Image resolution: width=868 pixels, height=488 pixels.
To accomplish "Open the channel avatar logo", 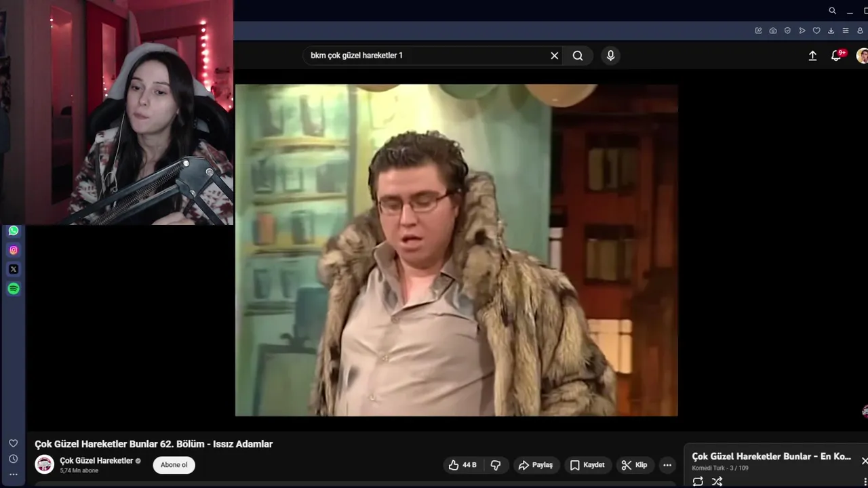I will click(x=45, y=464).
